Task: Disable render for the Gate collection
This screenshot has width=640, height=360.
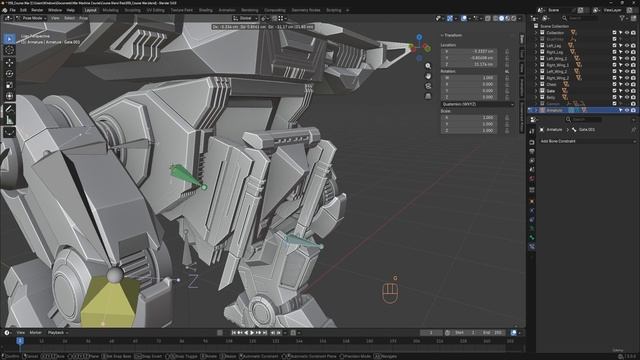Action: coord(633,91)
